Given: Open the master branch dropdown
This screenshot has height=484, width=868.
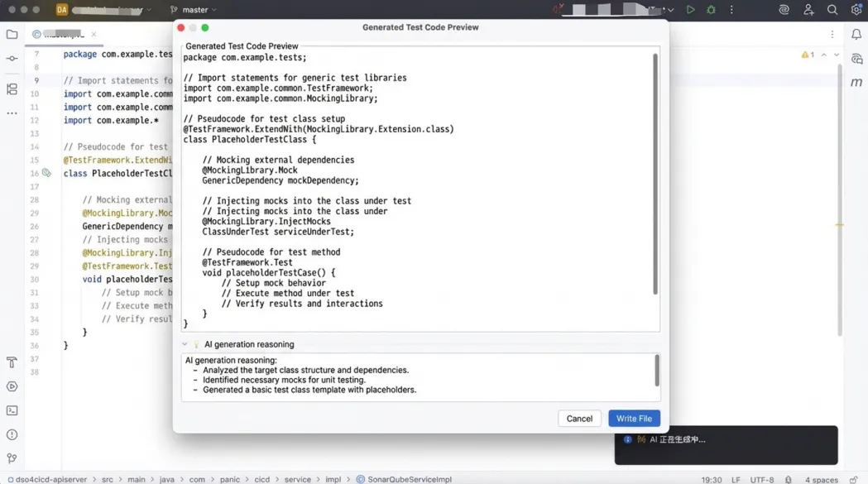Looking at the screenshot, I should point(194,10).
